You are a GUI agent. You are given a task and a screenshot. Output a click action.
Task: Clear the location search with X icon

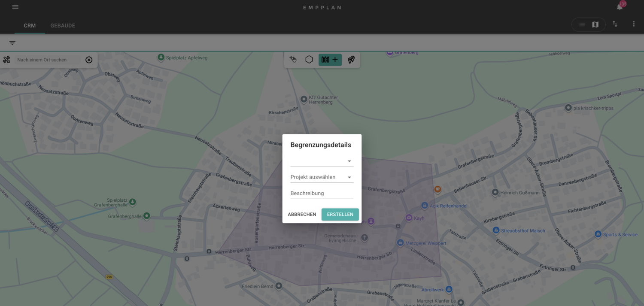[89, 60]
